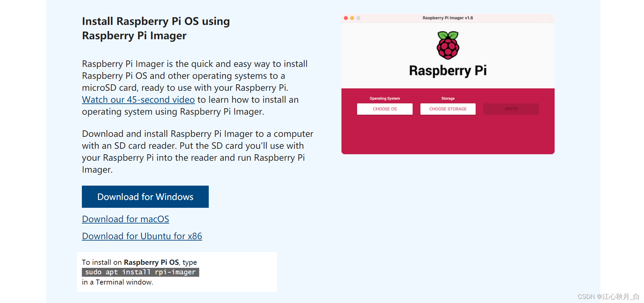Click the greyed-out WRITE button in Imager
Screen dimensions: 644x303
pyautogui.click(x=511, y=109)
